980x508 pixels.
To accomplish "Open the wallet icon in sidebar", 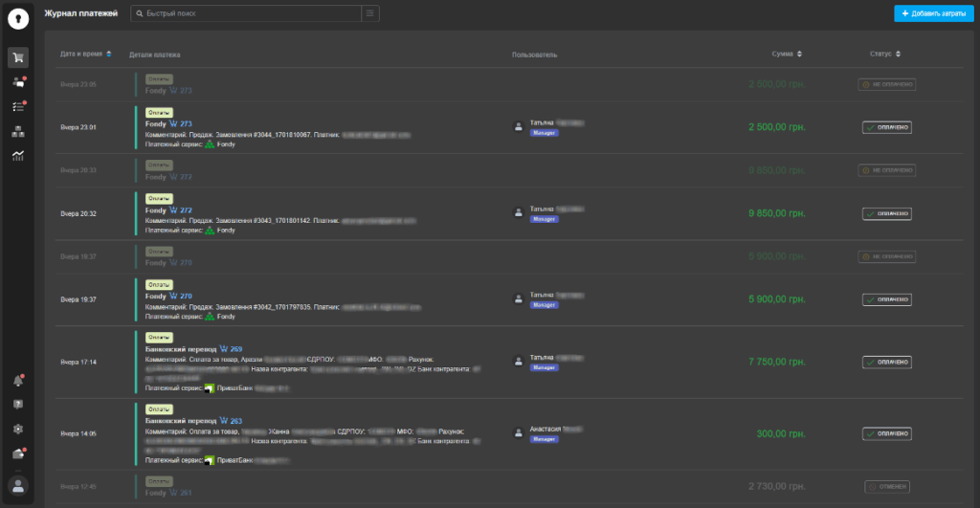I will [x=17, y=453].
